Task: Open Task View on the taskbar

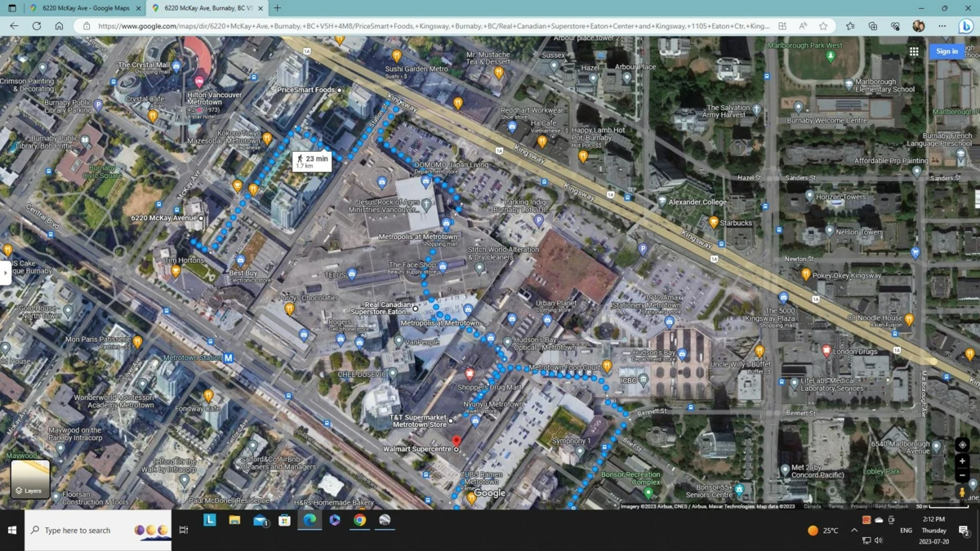Action: 184,531
